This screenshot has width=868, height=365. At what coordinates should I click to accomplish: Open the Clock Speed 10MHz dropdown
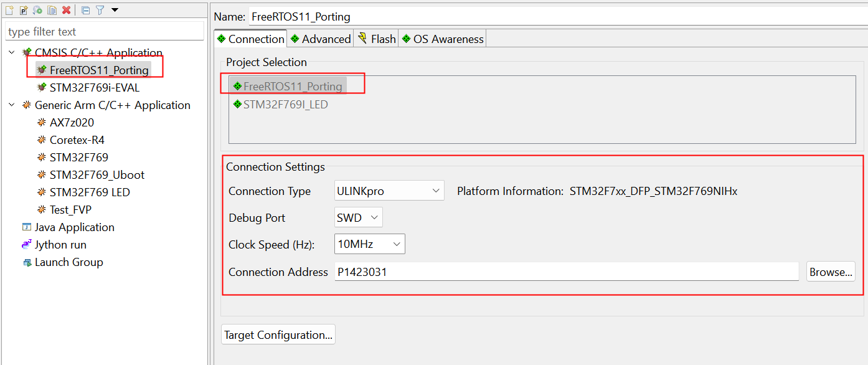coord(370,245)
